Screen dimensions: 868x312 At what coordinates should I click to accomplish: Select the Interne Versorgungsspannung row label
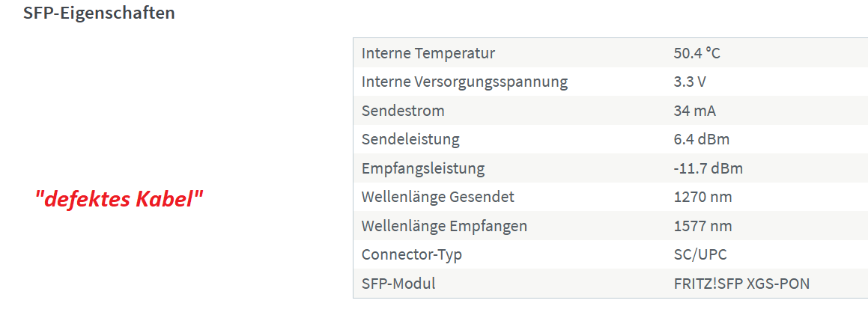coord(464,82)
